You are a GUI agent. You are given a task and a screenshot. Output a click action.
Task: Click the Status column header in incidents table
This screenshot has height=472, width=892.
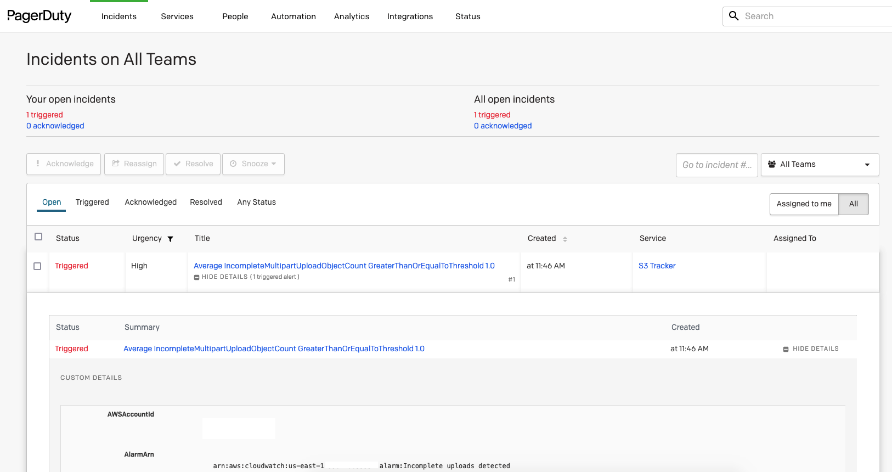pyautogui.click(x=68, y=238)
